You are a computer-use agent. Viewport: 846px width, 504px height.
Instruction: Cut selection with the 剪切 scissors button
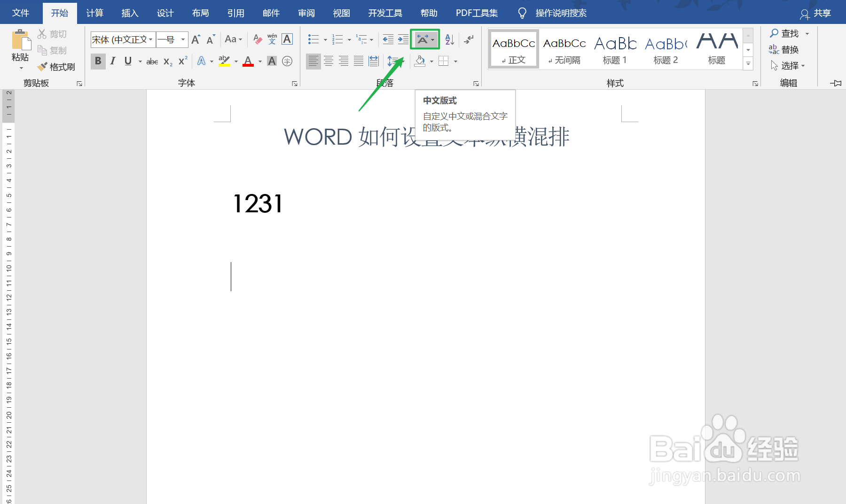click(52, 34)
